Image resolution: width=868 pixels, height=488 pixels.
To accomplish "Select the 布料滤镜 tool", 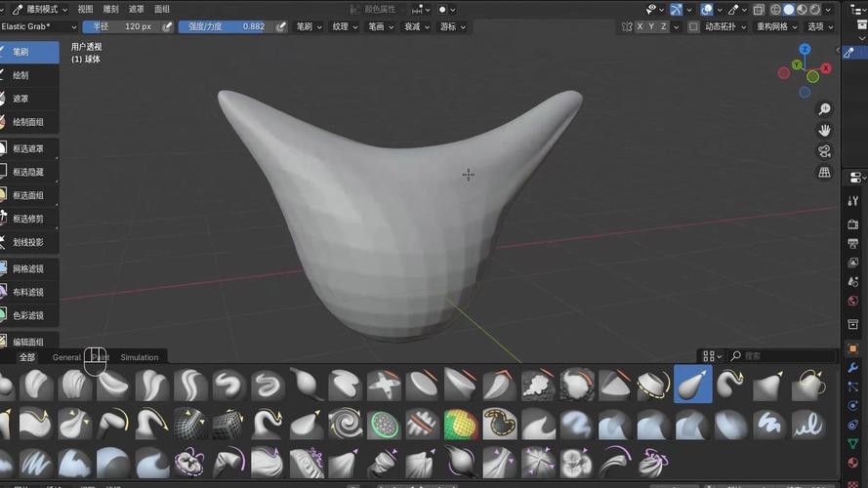I will (x=29, y=292).
